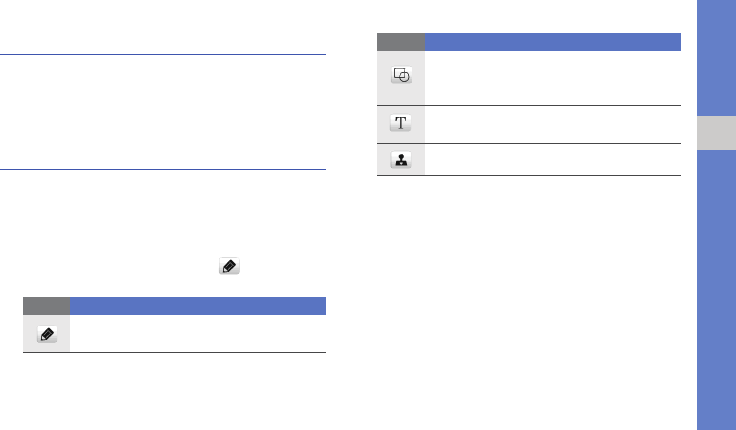
Task: Click the empty cell beside the shapes icon
Action: (x=553, y=78)
